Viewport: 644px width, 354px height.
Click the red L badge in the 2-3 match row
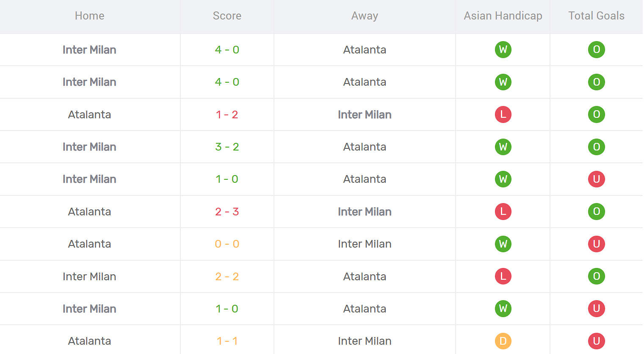click(x=503, y=212)
